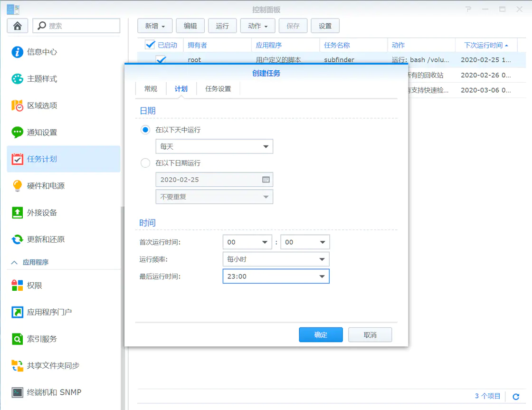532x410 pixels.
Task: Expand the 运行频率 每小时 dropdown
Action: pyautogui.click(x=275, y=259)
